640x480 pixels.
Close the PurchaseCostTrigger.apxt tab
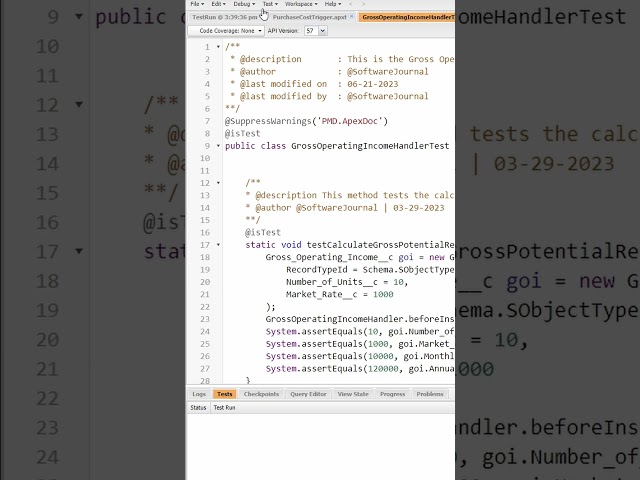pos(351,17)
